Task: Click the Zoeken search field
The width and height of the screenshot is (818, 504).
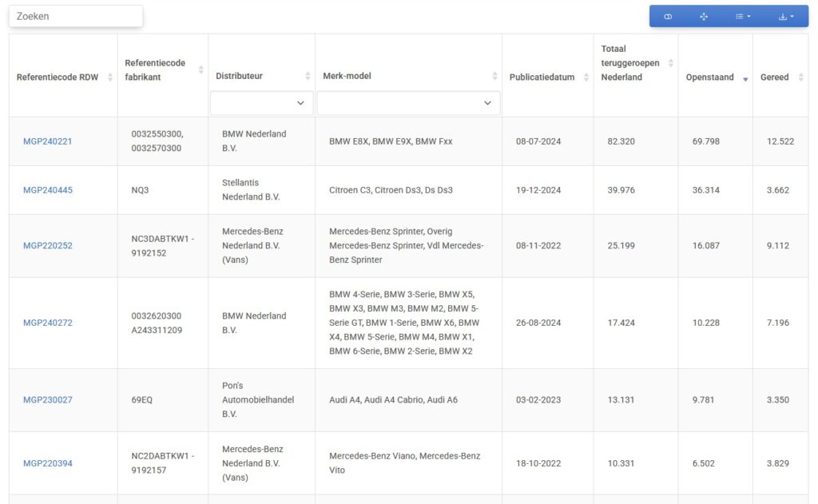Action: pos(76,16)
